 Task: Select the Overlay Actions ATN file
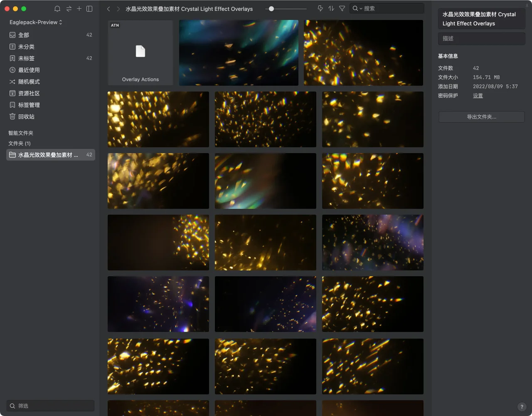[140, 53]
